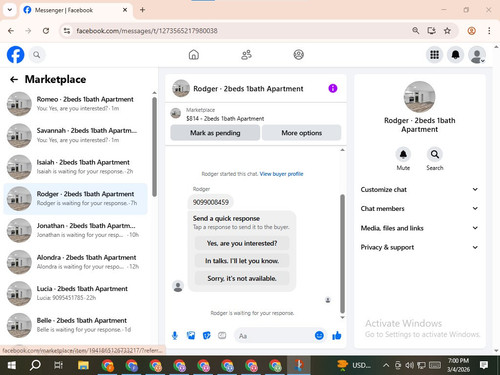
Task: Select the Messenger | Facebook tab
Action: (x=75, y=10)
